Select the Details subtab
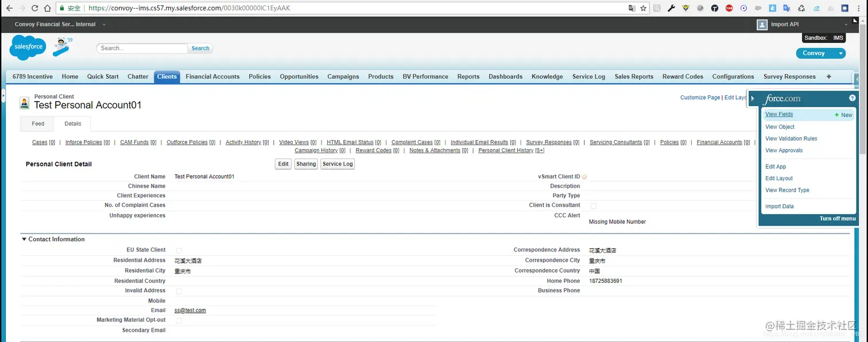868x342 pixels. coord(73,123)
